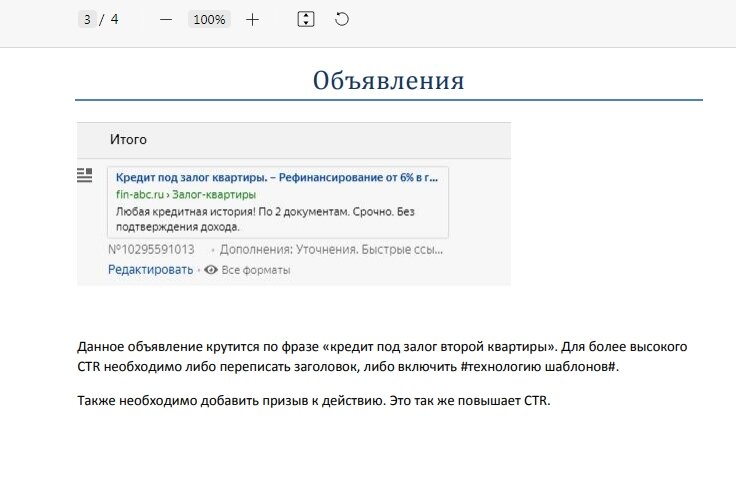Click the sentence Также необходимо добавить призыв
736x492 pixels.
pyautogui.click(x=314, y=401)
